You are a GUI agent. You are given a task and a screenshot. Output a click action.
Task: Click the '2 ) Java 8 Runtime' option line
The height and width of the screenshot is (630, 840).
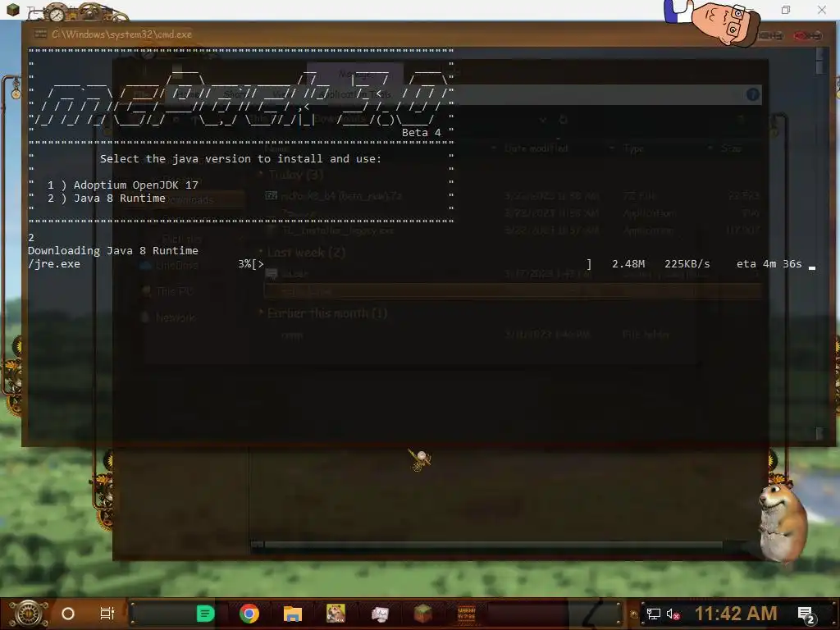[106, 199]
